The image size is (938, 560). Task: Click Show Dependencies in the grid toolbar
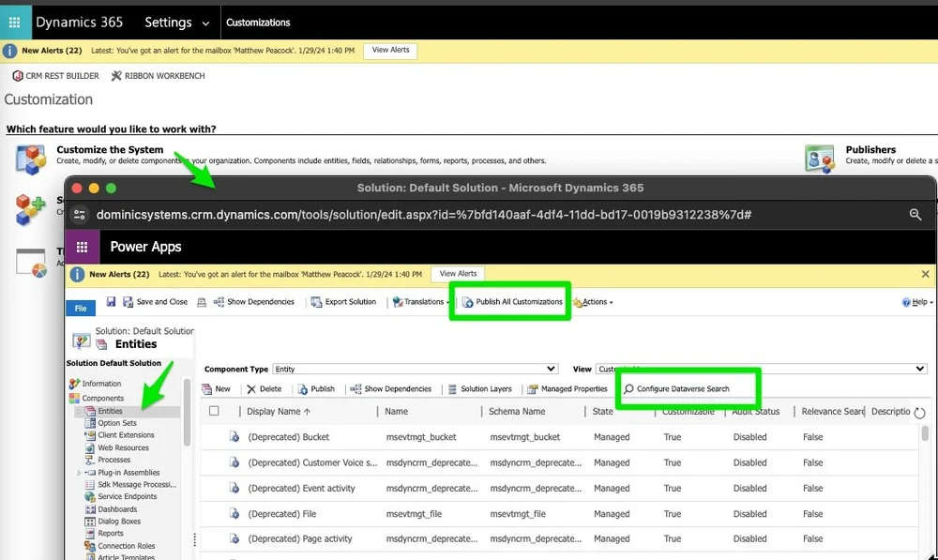[x=390, y=389]
